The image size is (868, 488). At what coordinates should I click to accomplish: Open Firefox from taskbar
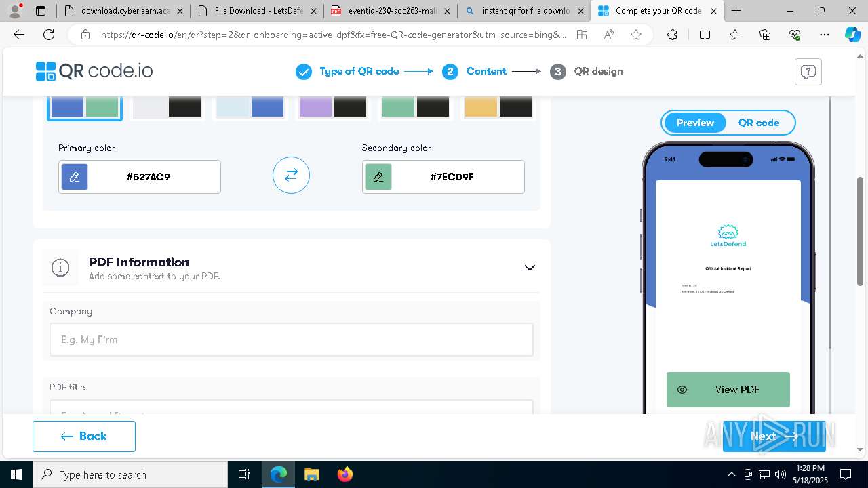click(x=344, y=474)
